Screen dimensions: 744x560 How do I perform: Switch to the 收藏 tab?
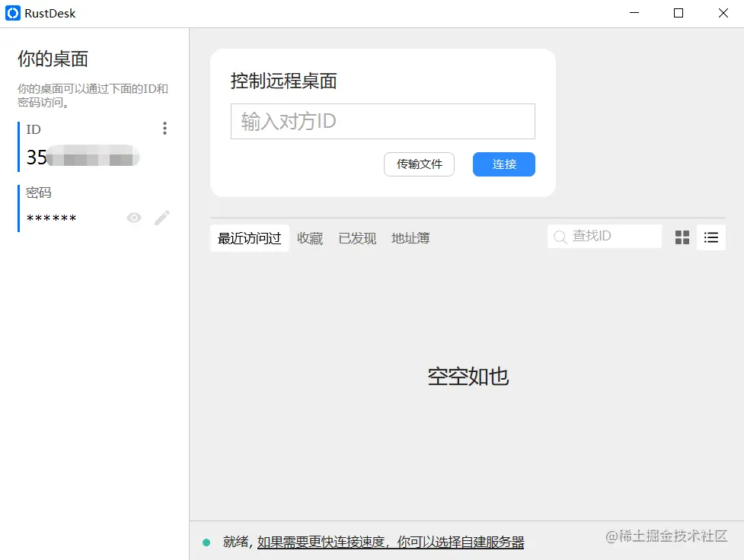tap(310, 238)
